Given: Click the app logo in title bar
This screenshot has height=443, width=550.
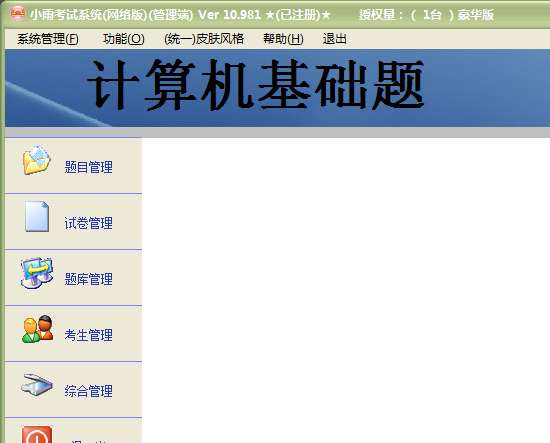Looking at the screenshot, I should (18, 14).
